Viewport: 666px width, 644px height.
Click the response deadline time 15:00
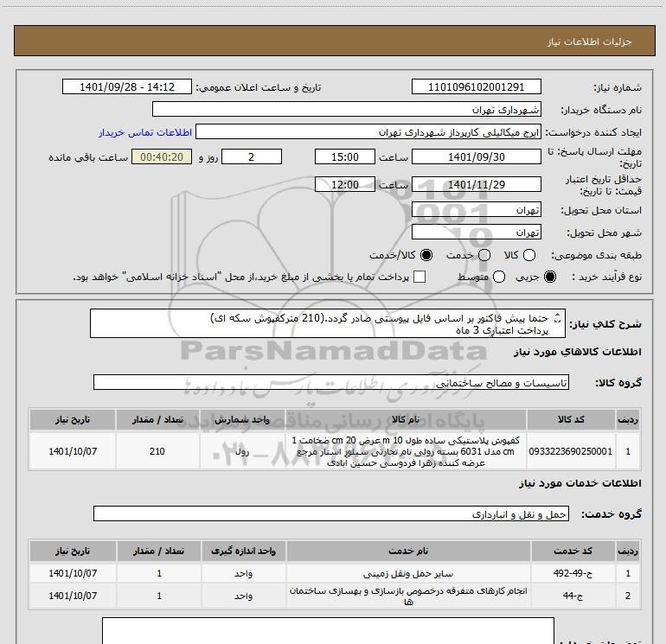pos(345,156)
